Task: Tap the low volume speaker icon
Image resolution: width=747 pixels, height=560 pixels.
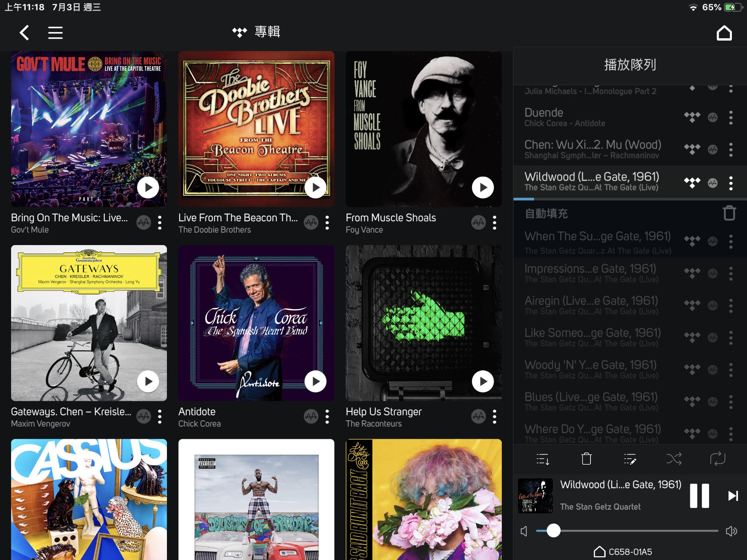Action: [524, 531]
